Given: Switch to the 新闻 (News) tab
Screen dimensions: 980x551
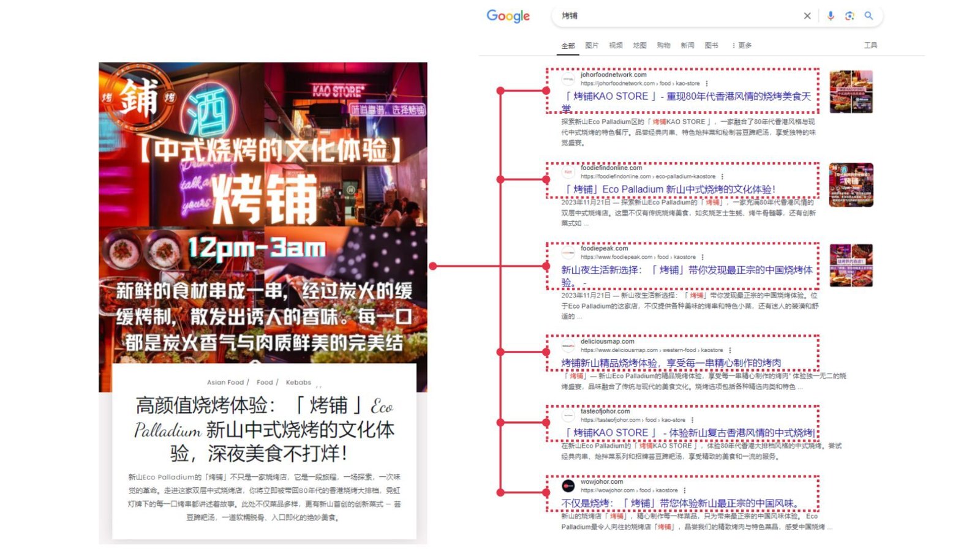Looking at the screenshot, I should 688,45.
